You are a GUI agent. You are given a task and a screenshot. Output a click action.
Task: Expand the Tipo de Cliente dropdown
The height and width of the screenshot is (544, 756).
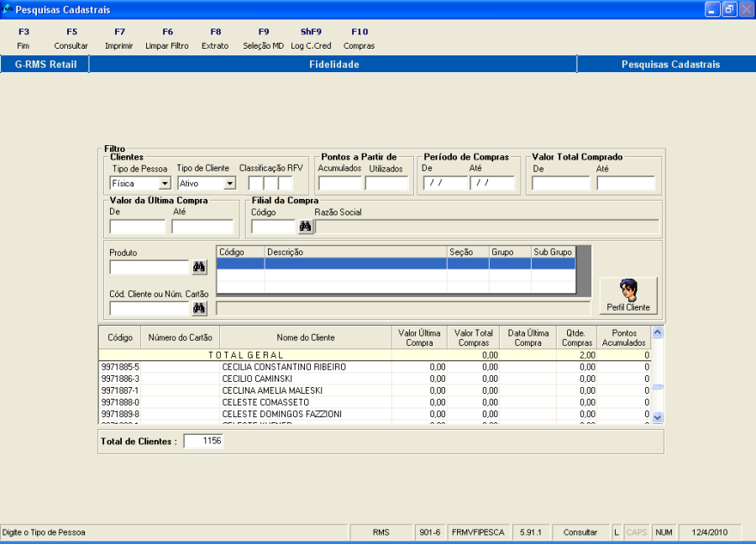click(x=230, y=184)
